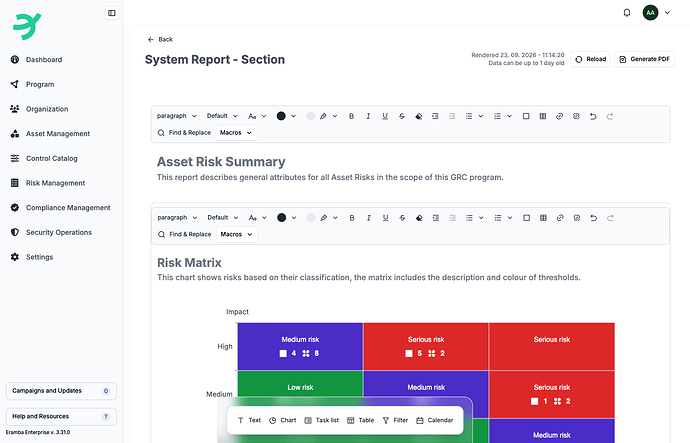Image resolution: width=690 pixels, height=443 pixels.
Task: Add a Table block from the floating bar
Action: [360, 420]
